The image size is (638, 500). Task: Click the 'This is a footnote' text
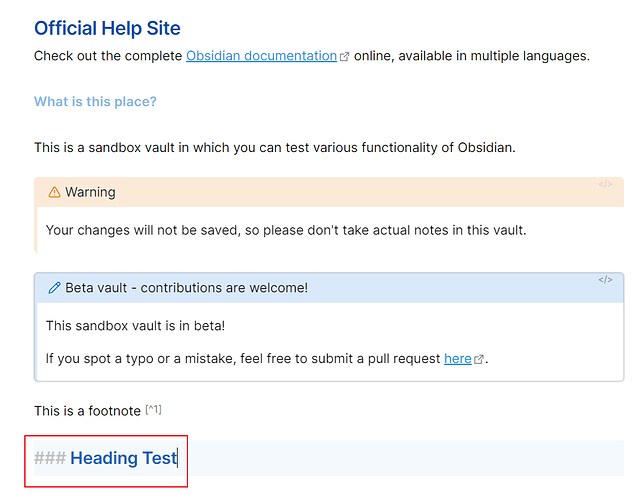[87, 411]
